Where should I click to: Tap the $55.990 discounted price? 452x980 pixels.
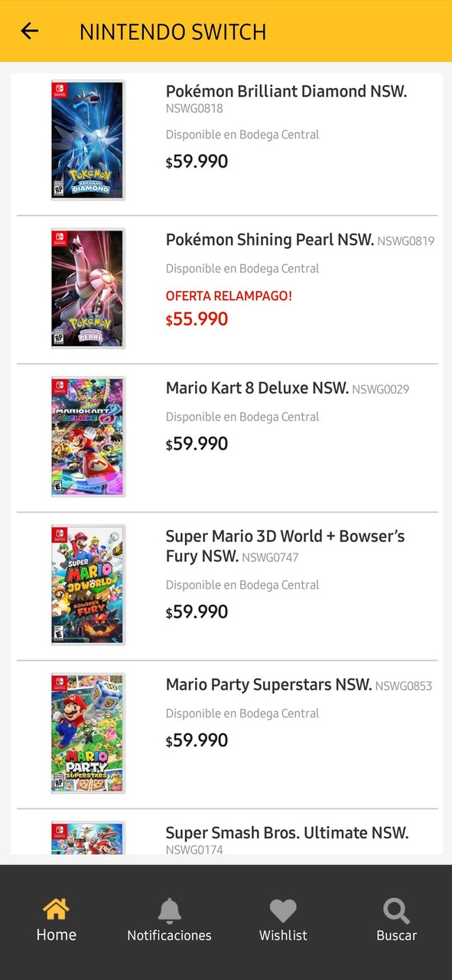point(197,320)
